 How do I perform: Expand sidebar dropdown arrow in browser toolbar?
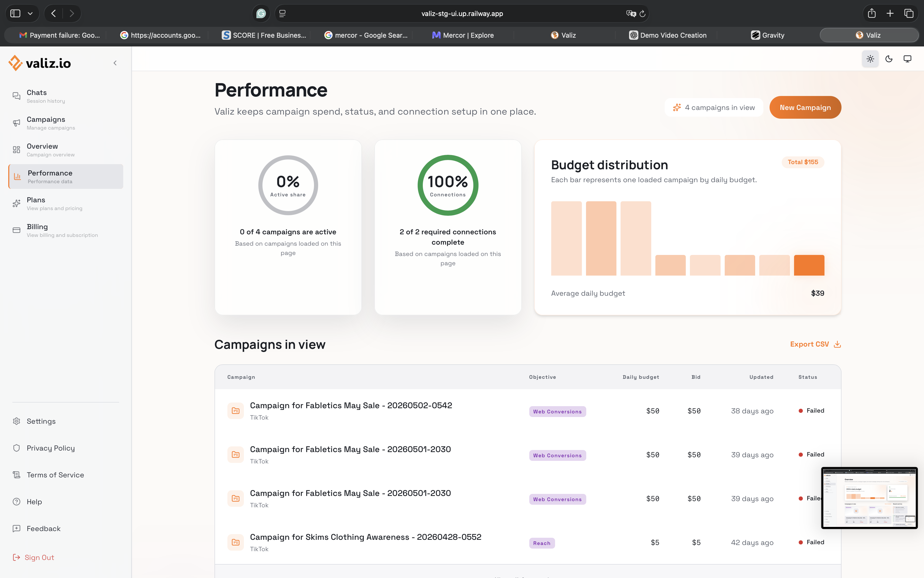click(30, 14)
